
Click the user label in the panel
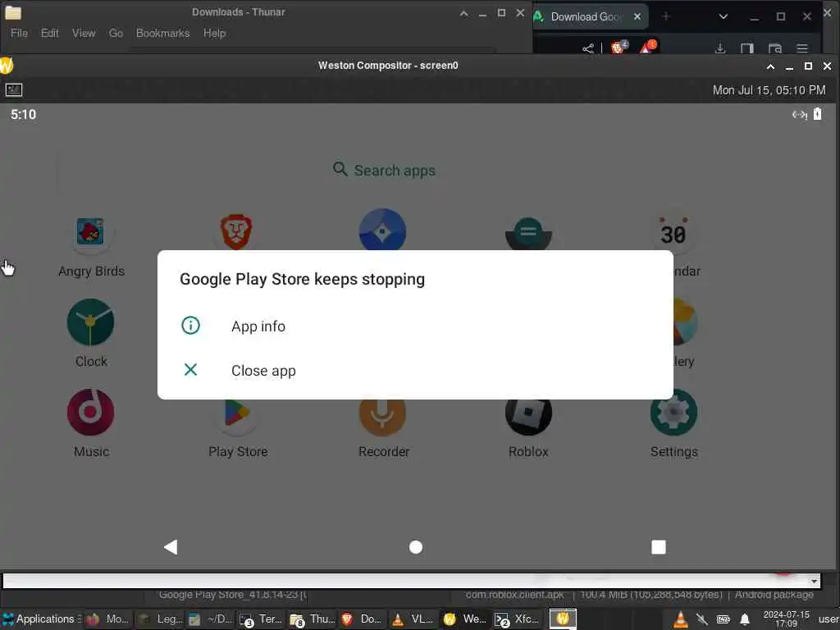(x=829, y=619)
